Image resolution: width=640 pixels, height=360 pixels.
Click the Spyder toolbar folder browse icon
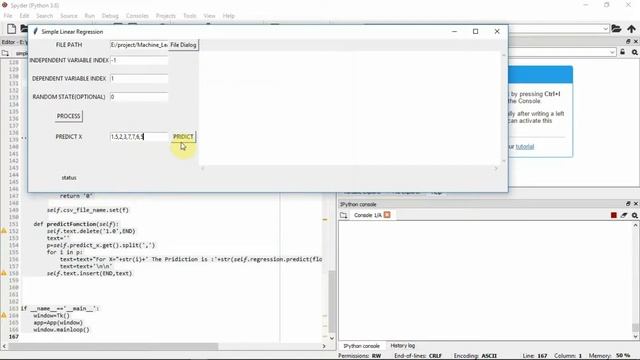616,29
